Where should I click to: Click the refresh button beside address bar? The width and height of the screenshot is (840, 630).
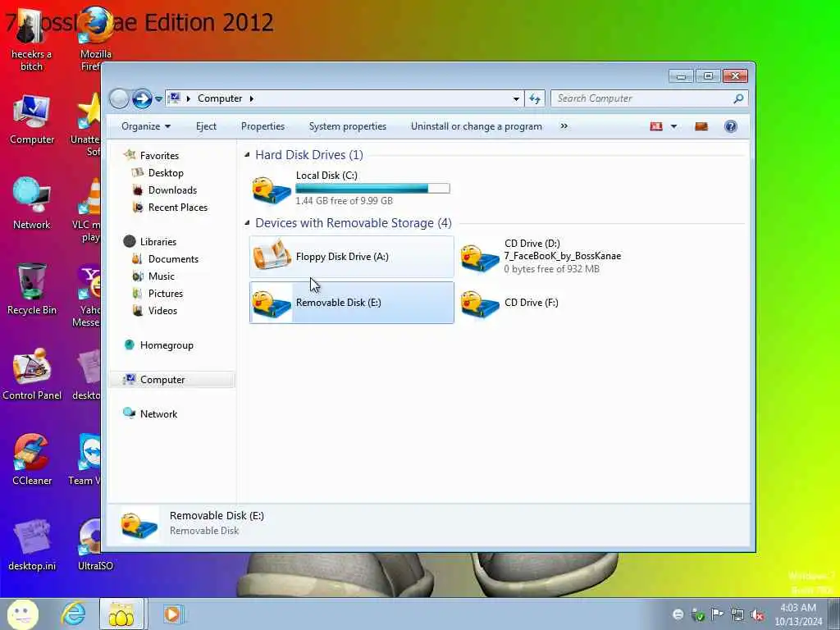pyautogui.click(x=535, y=98)
